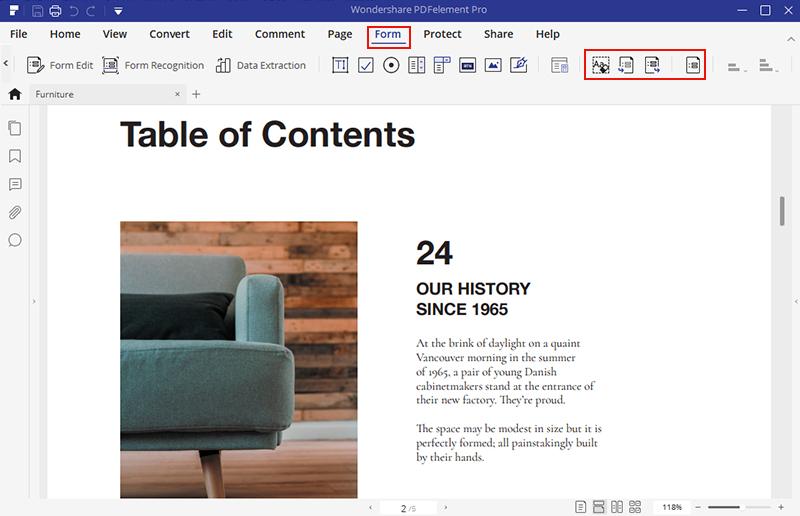
Task: Open the Share tab
Action: 498,34
